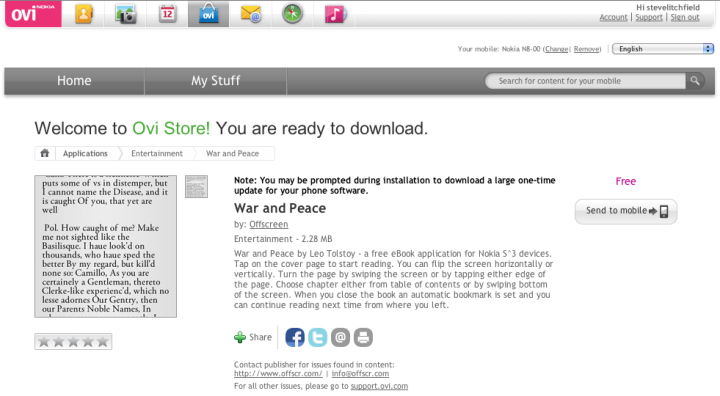
Task: Open the Ovi Maps compass icon
Action: pyautogui.click(x=292, y=14)
